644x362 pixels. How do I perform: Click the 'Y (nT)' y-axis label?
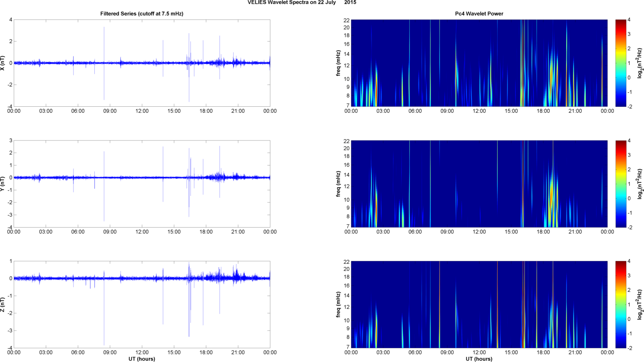(3, 184)
